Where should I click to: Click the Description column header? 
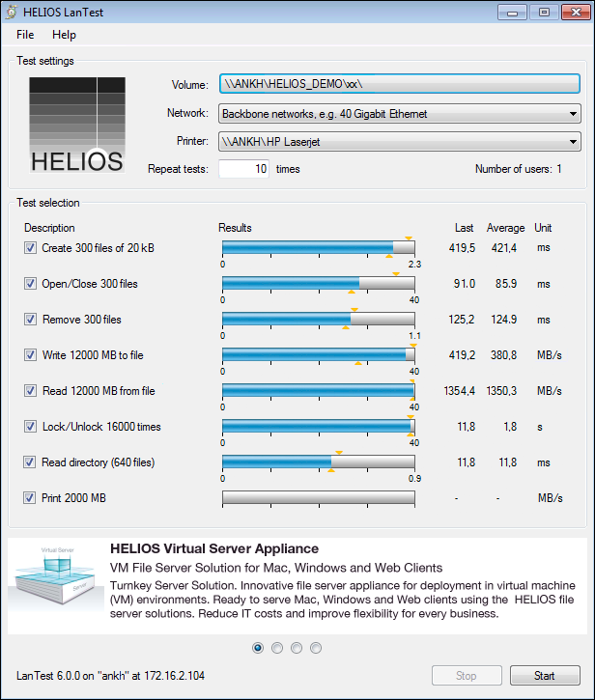49,228
